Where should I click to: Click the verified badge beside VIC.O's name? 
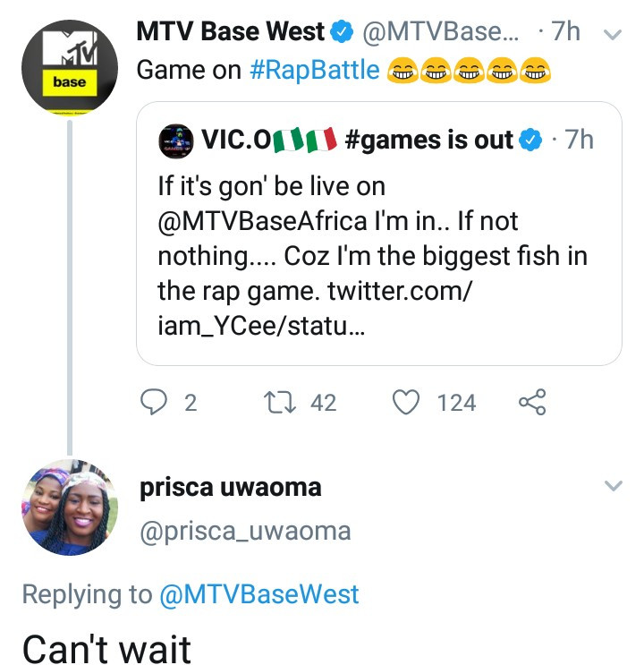[x=530, y=140]
